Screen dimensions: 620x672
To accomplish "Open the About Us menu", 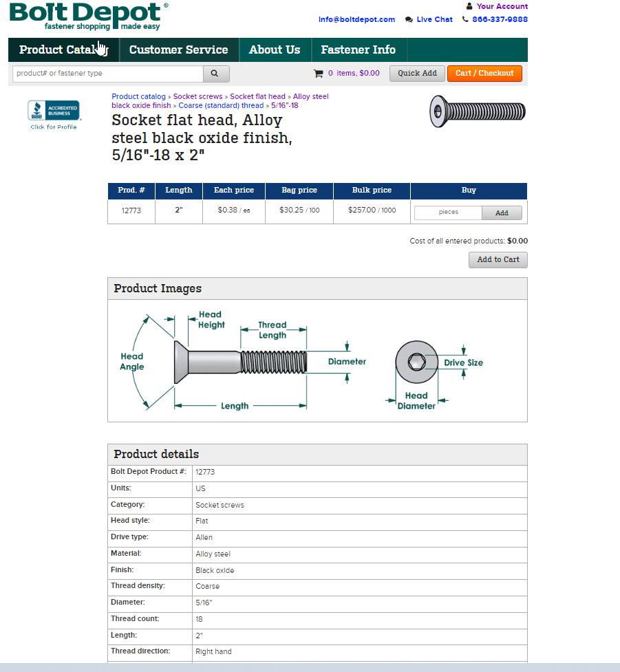I will coord(275,50).
